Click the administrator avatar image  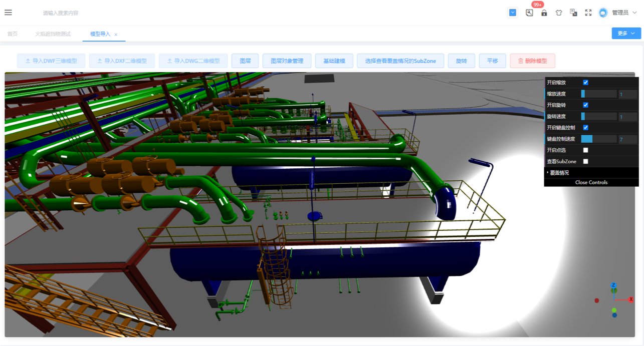click(x=603, y=13)
